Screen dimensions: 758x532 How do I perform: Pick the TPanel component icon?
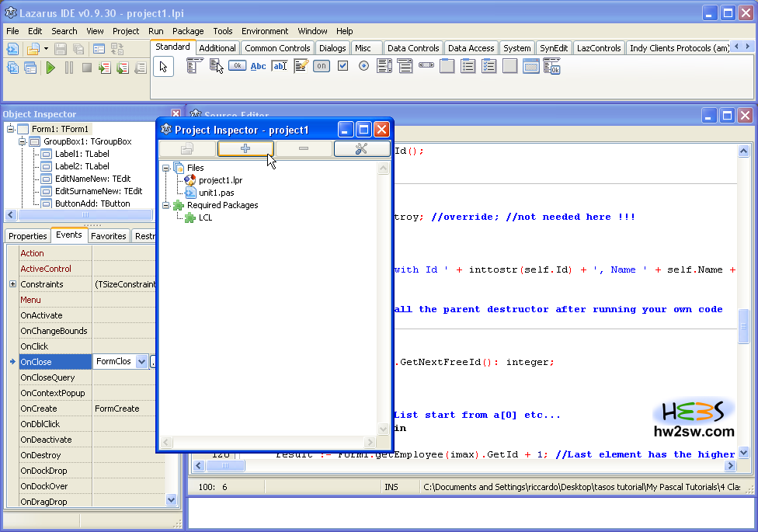coord(510,66)
